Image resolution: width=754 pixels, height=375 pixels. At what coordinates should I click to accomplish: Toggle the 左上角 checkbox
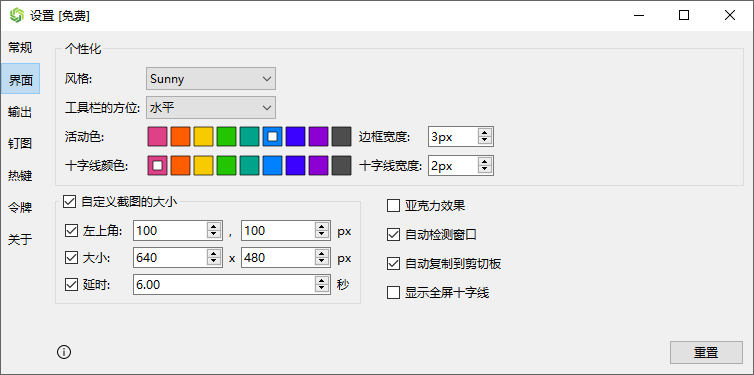(71, 231)
